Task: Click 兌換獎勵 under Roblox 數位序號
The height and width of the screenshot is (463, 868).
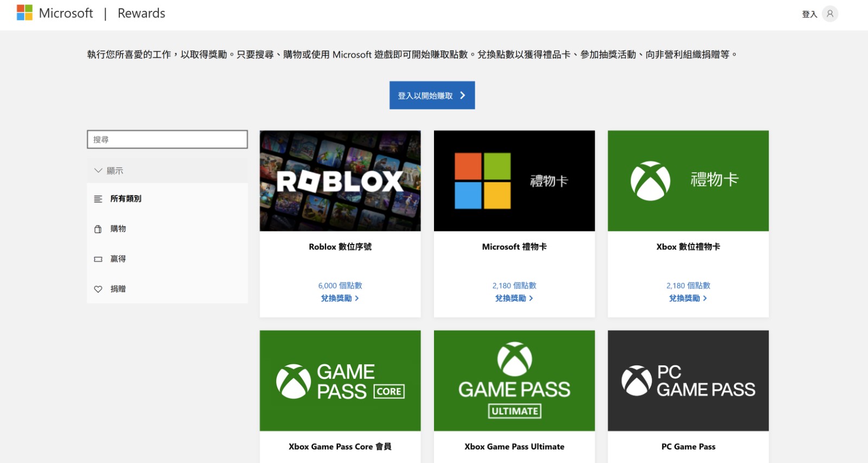Action: tap(340, 298)
